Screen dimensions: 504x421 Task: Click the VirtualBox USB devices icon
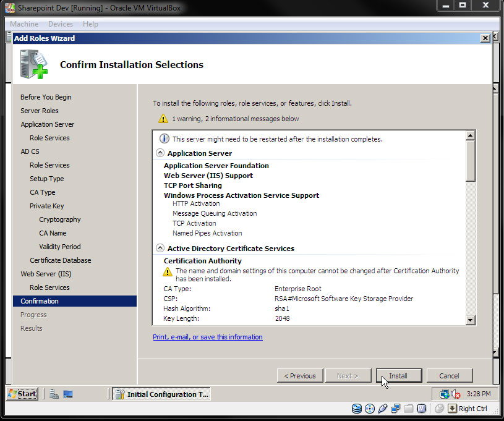click(x=383, y=409)
